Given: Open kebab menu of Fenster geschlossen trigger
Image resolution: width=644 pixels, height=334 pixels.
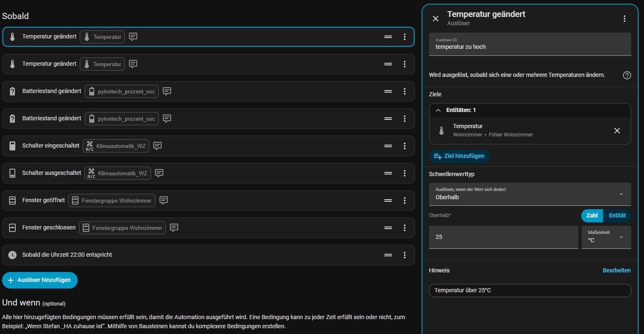Looking at the screenshot, I should point(405,228).
